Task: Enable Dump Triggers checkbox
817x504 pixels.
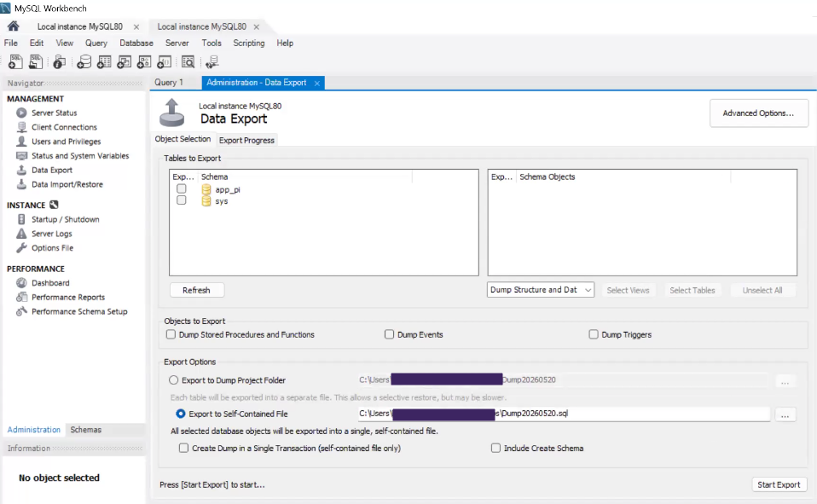Action: 594,334
